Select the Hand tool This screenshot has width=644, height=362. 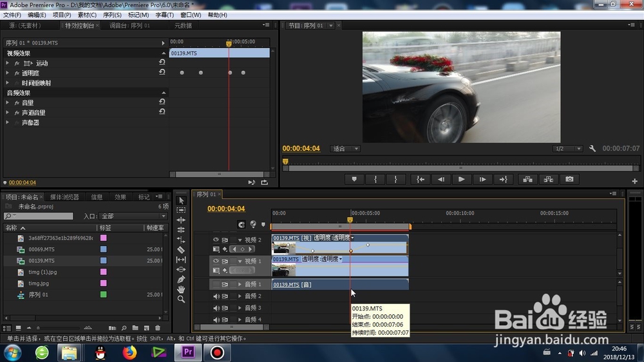coord(181,289)
